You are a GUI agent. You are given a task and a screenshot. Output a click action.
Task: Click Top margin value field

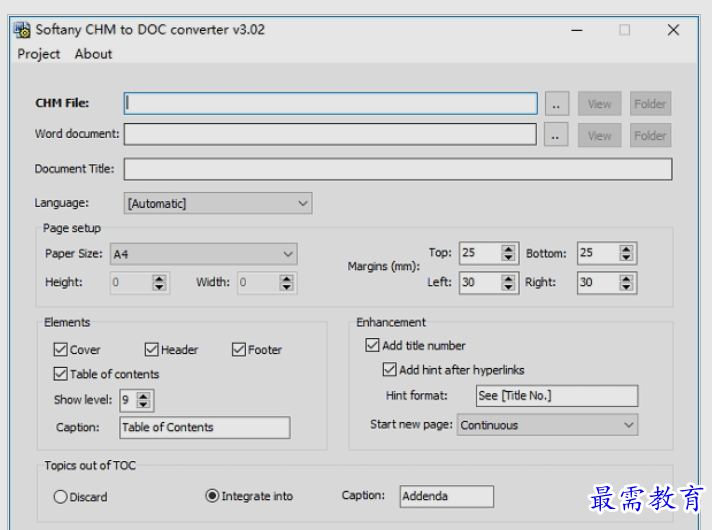click(480, 253)
